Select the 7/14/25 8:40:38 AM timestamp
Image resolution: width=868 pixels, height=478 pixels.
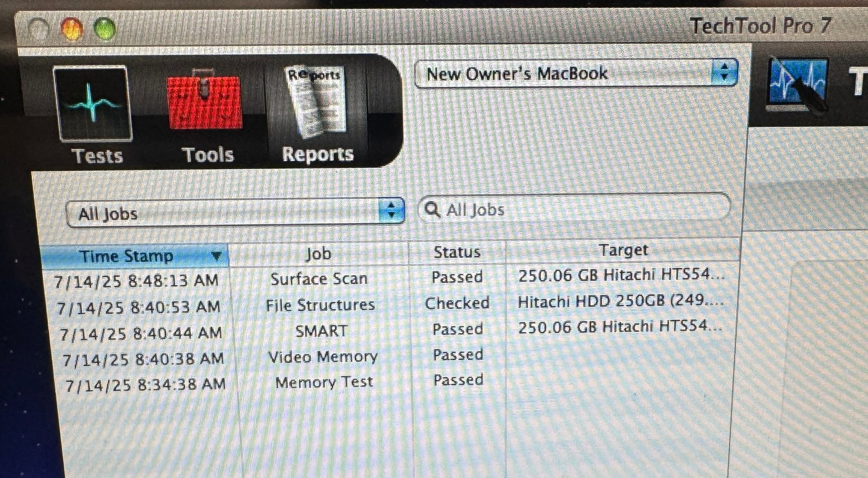point(143,360)
